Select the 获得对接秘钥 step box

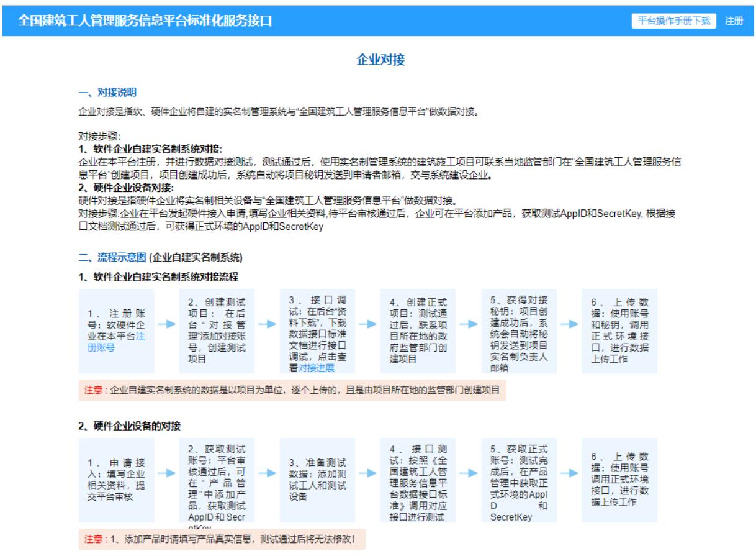click(519, 330)
